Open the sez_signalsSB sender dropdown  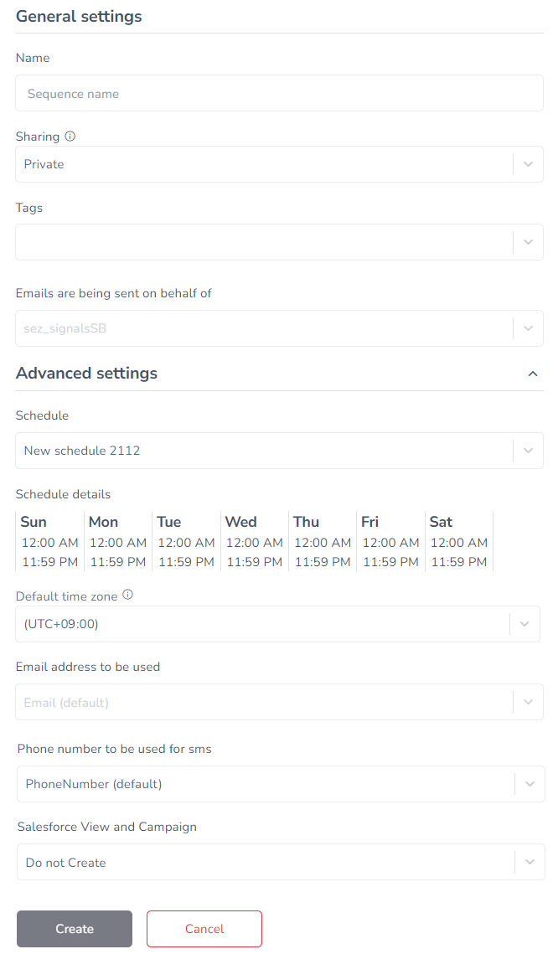[x=279, y=328]
